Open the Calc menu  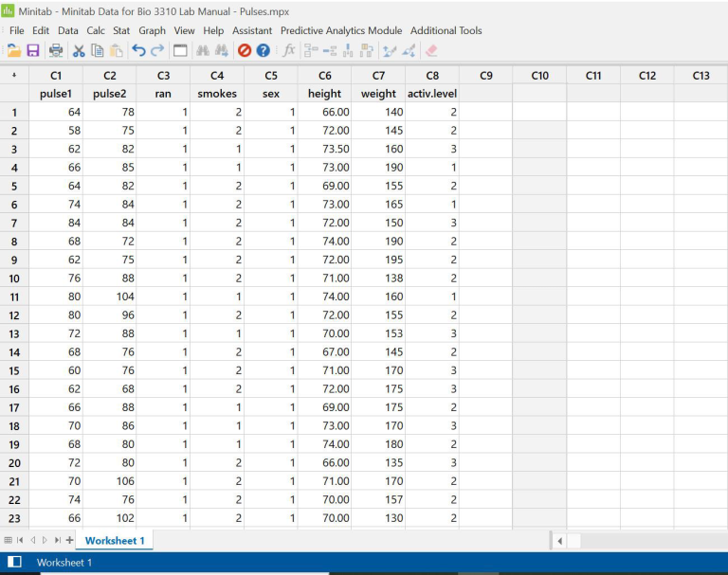[96, 30]
